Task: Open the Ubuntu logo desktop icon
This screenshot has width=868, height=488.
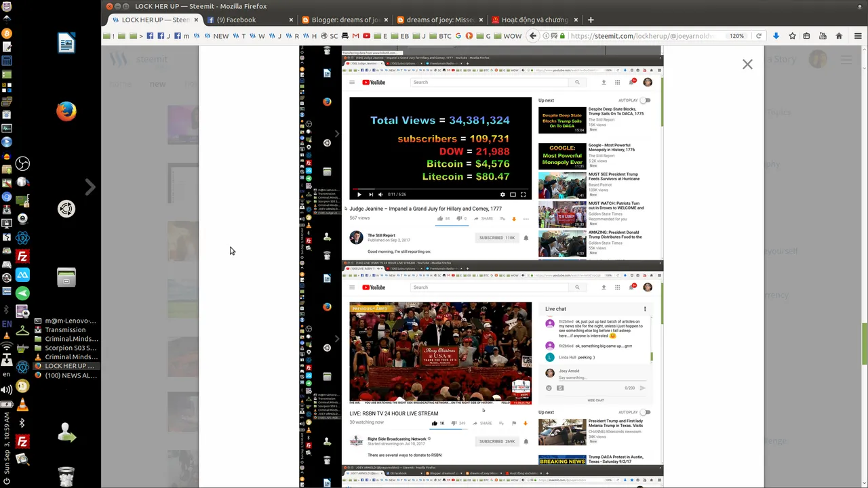Action: 66,209
